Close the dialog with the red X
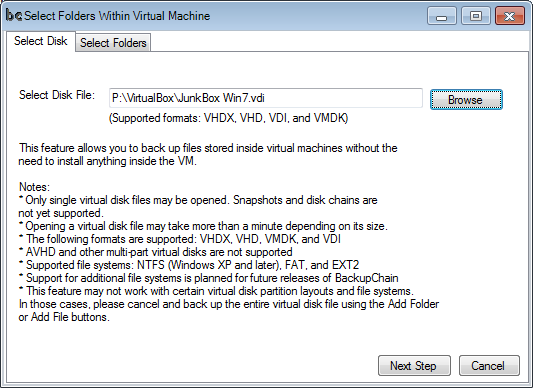The height and width of the screenshot is (388, 533). tap(510, 16)
